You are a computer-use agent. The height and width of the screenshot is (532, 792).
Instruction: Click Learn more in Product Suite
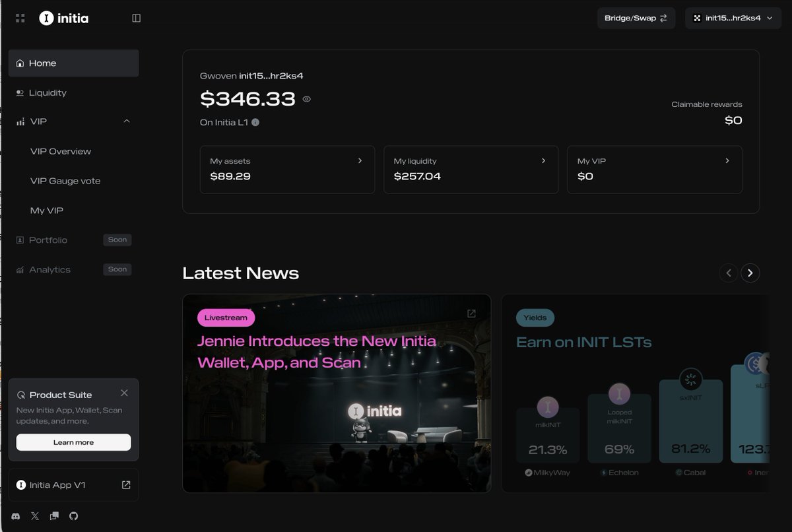click(73, 442)
